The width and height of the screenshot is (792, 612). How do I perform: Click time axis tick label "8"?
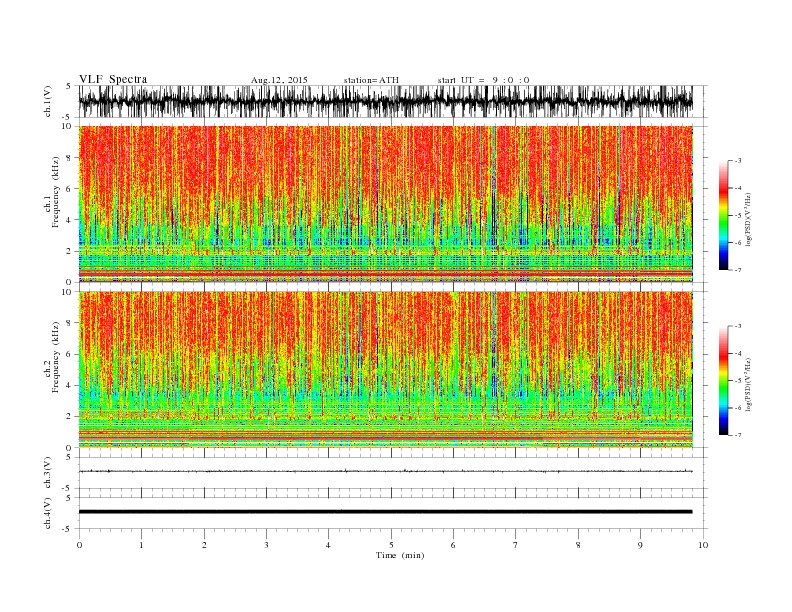point(578,545)
